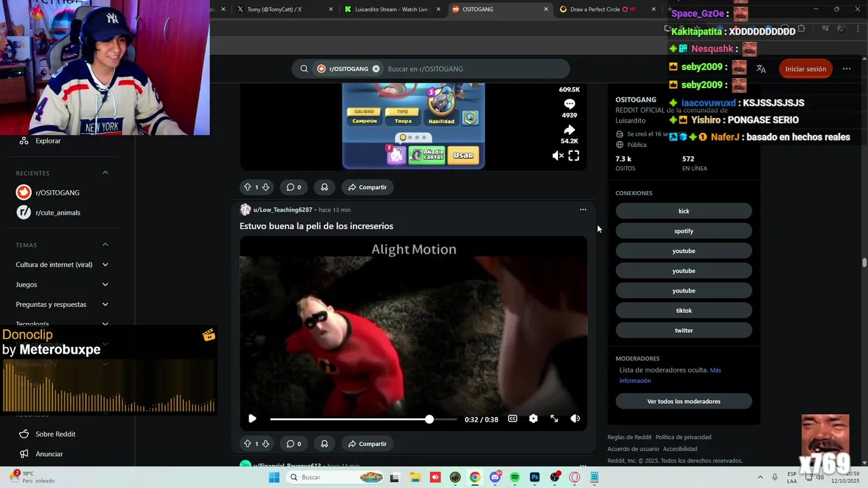Open Política de privacidad footer link

[684, 437]
